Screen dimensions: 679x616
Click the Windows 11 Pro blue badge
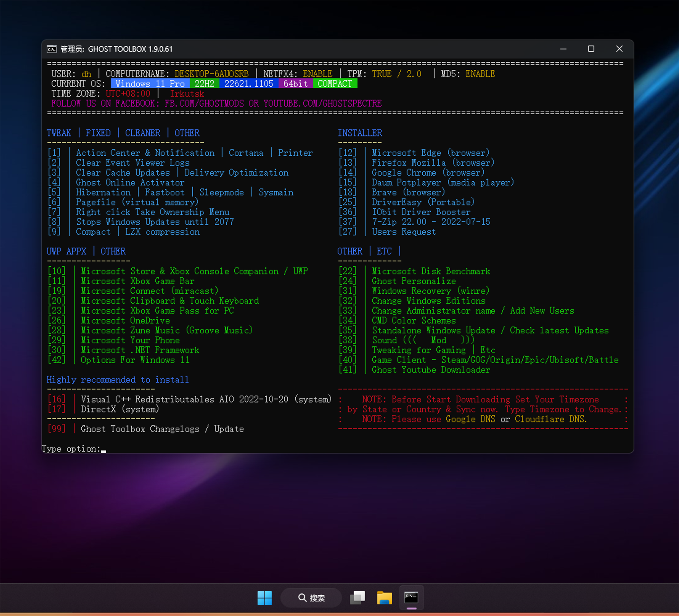tap(150, 84)
